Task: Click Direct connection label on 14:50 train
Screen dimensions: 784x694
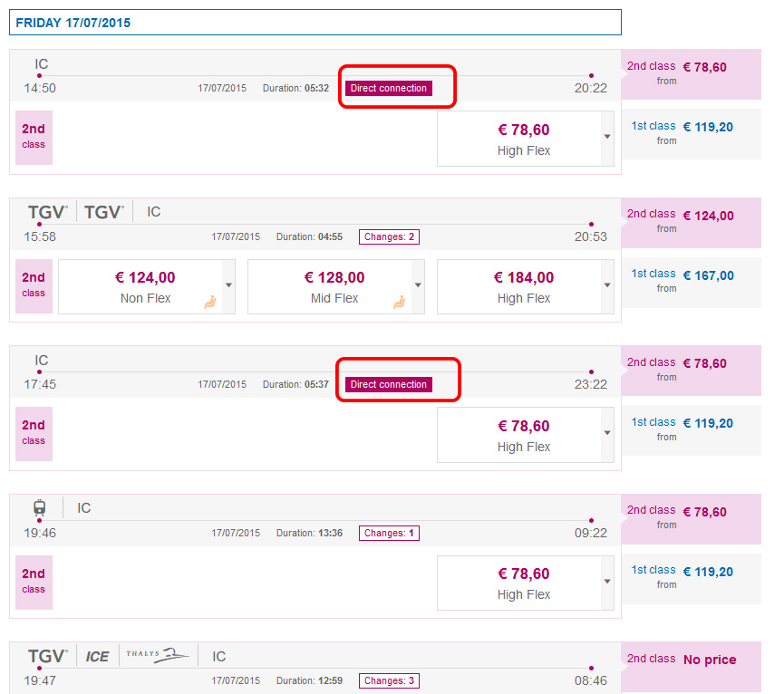Action: [389, 89]
